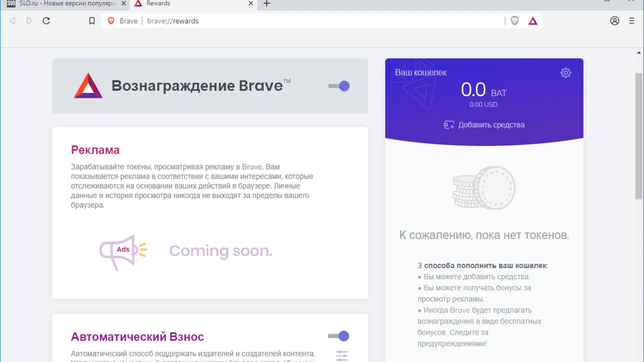Open the Brave hamburger main menu
Image resolution: width=644 pixels, height=362 pixels.
coord(632,21)
